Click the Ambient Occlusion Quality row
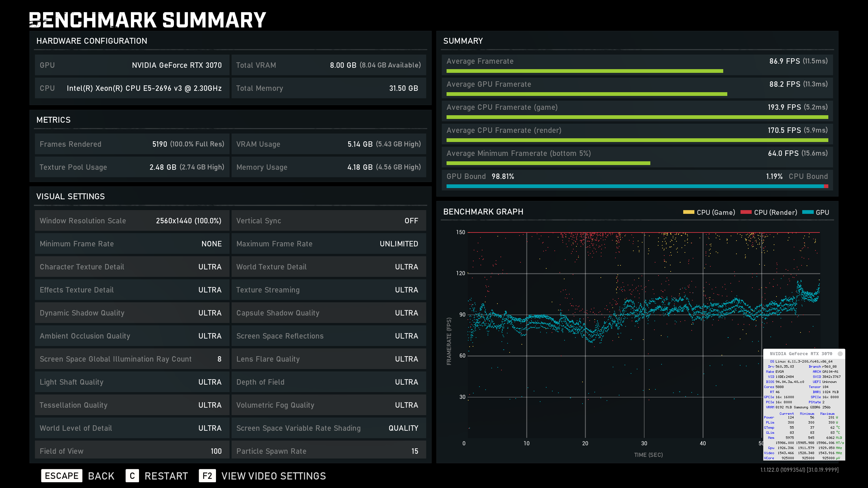 [x=132, y=336]
